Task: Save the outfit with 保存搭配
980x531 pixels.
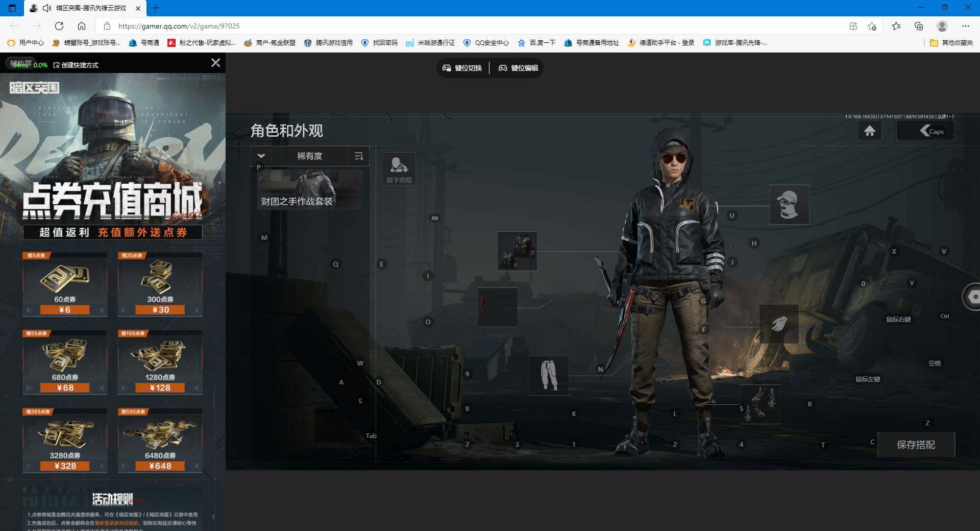Action: (x=916, y=445)
